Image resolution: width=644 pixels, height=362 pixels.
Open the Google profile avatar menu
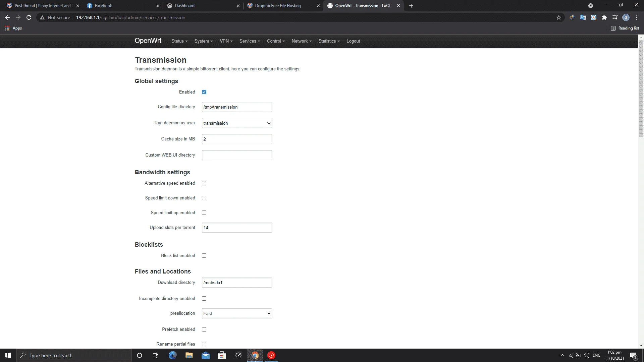tap(626, 17)
